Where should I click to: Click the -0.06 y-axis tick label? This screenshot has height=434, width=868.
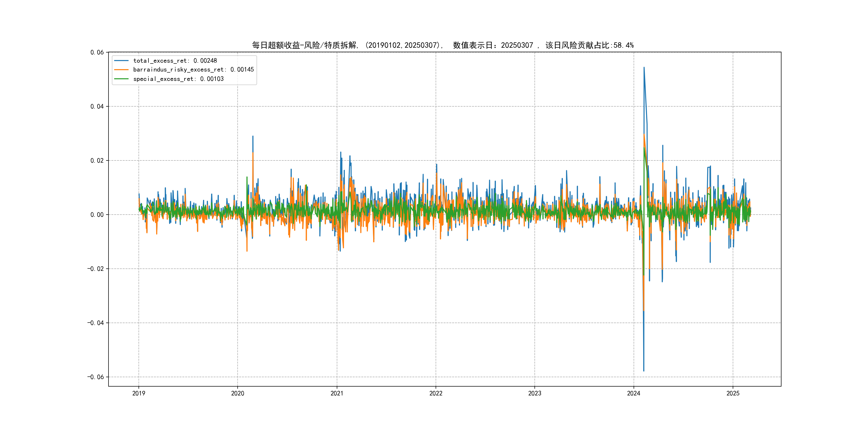(x=95, y=377)
